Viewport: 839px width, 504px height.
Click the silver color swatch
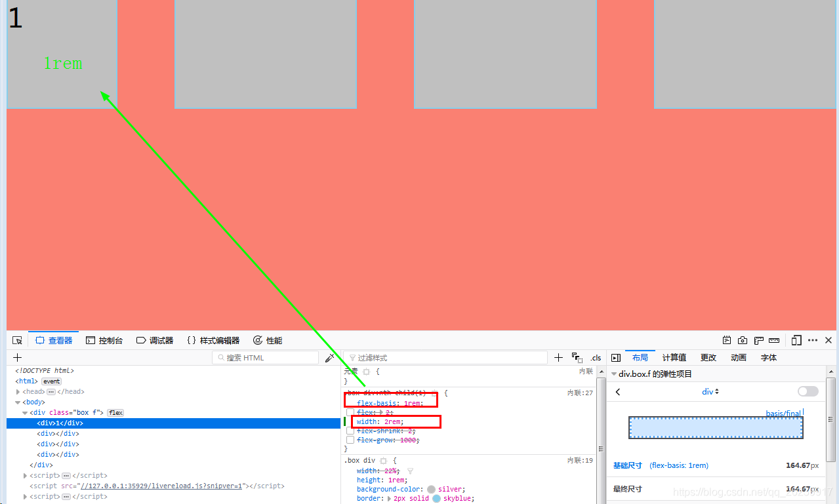[431, 489]
